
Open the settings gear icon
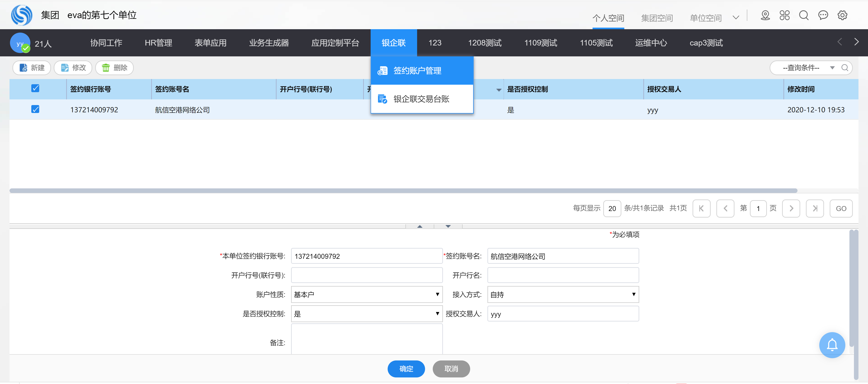coord(842,15)
